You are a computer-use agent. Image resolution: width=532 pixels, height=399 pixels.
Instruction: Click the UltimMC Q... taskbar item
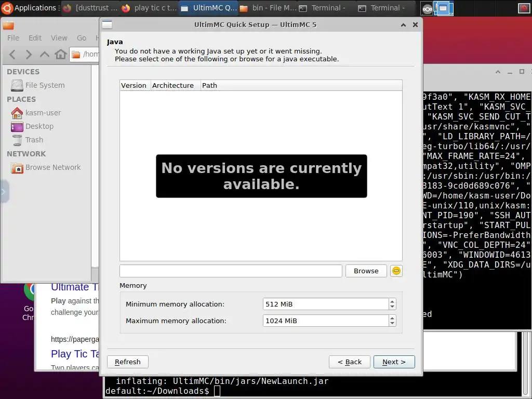209,8
